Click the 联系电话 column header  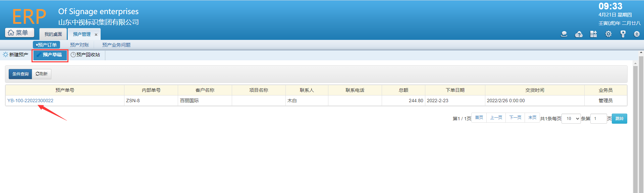point(355,90)
